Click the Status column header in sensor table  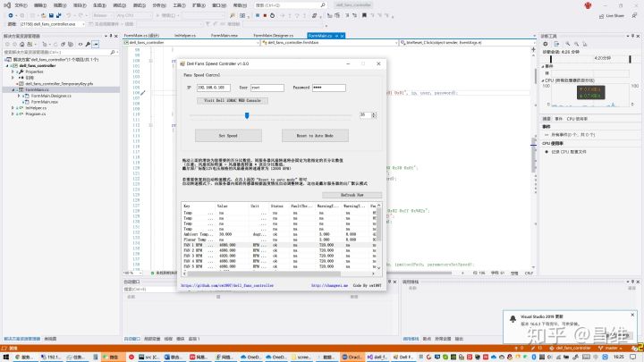tap(279, 206)
